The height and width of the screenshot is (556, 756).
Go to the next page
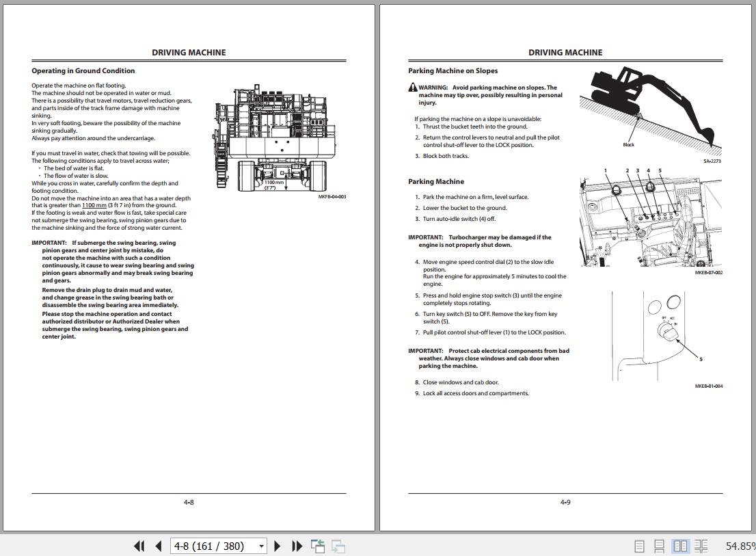point(278,546)
